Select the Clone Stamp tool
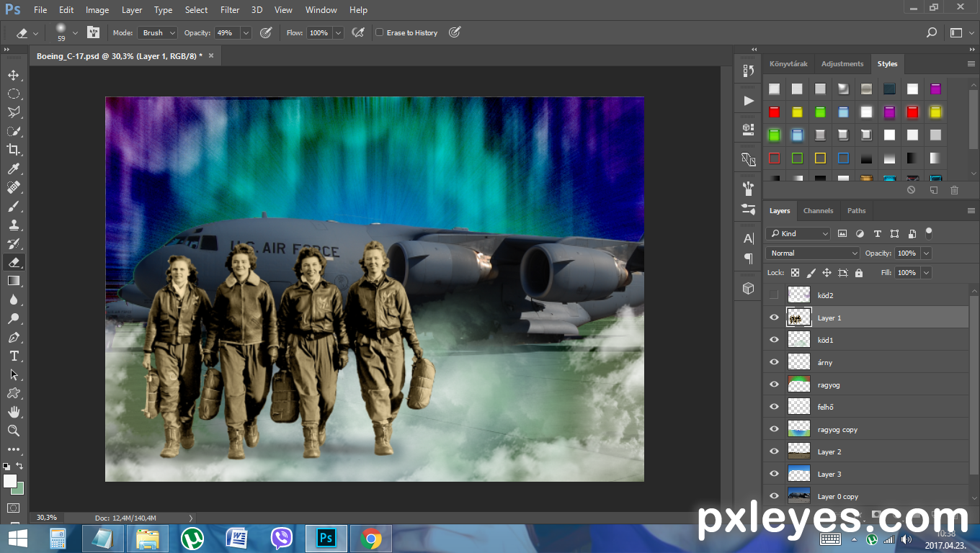 click(x=14, y=225)
